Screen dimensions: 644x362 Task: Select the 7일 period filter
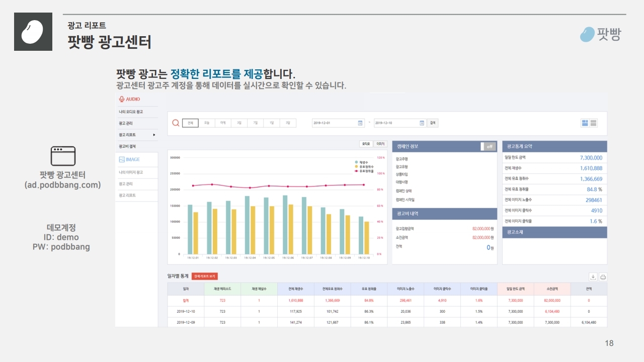(x=256, y=123)
